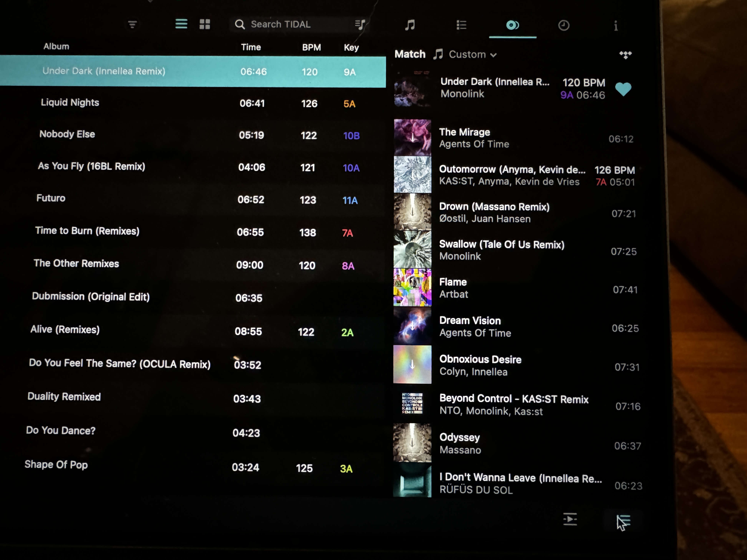Screen dimensions: 747x560
Task: Select Do You Feel The Same? row
Action: (x=192, y=364)
